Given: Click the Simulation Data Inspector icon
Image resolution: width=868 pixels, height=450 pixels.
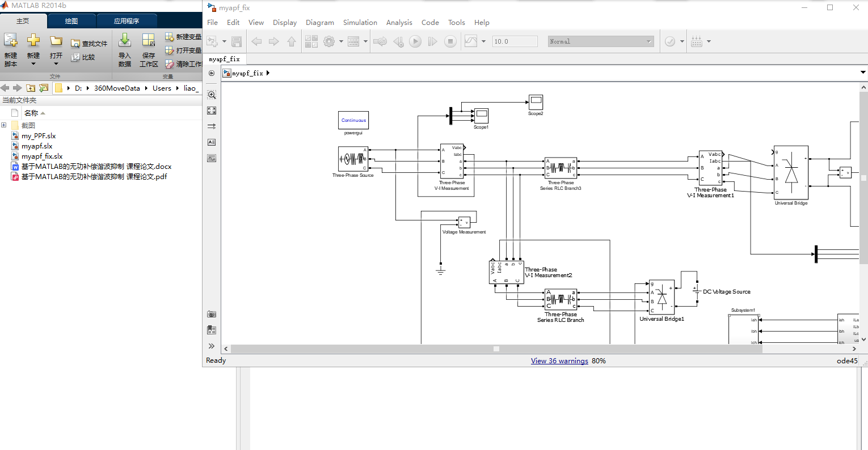Looking at the screenshot, I should tap(471, 41).
